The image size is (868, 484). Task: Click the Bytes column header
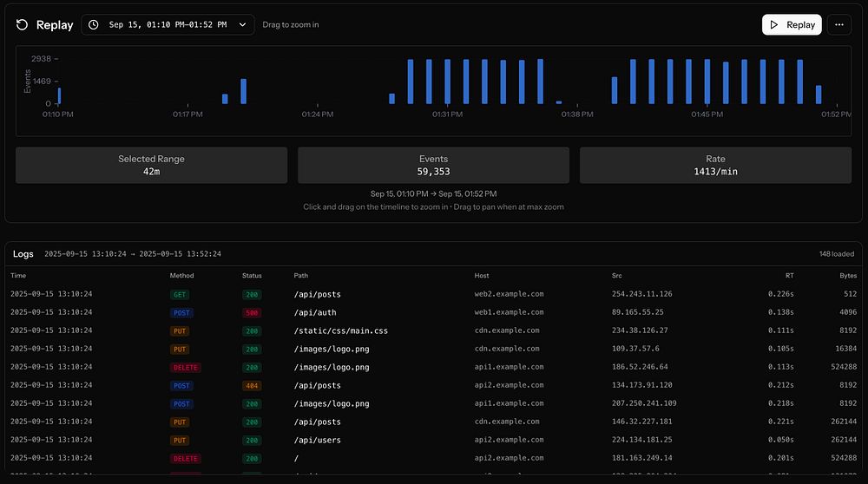pos(848,276)
